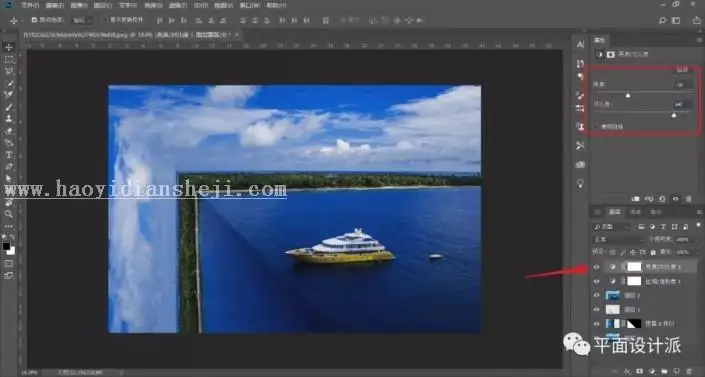Viewport: 705px width, 377px height.
Task: Clip adjustment to layer icon in Properties
Action: (636, 198)
